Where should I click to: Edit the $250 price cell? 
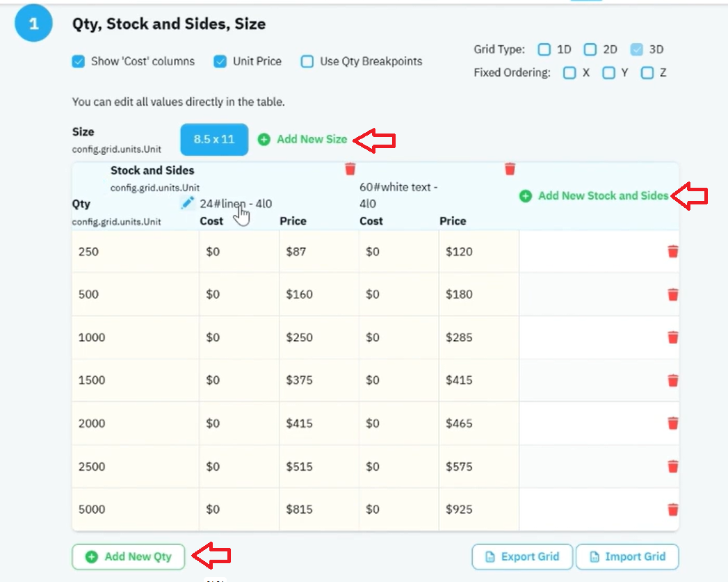[x=319, y=337]
